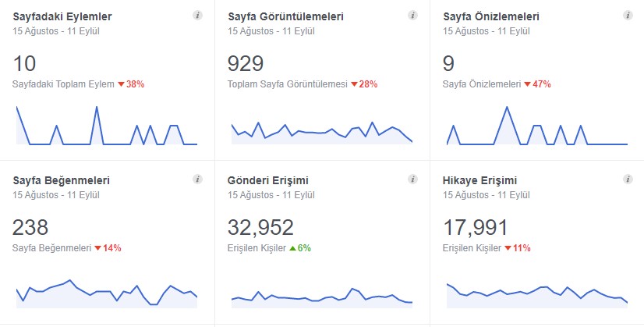Viewport: 644px width, 327px height.
Task: Open the Sayfa Beğenmeleri heading
Action: (61, 180)
